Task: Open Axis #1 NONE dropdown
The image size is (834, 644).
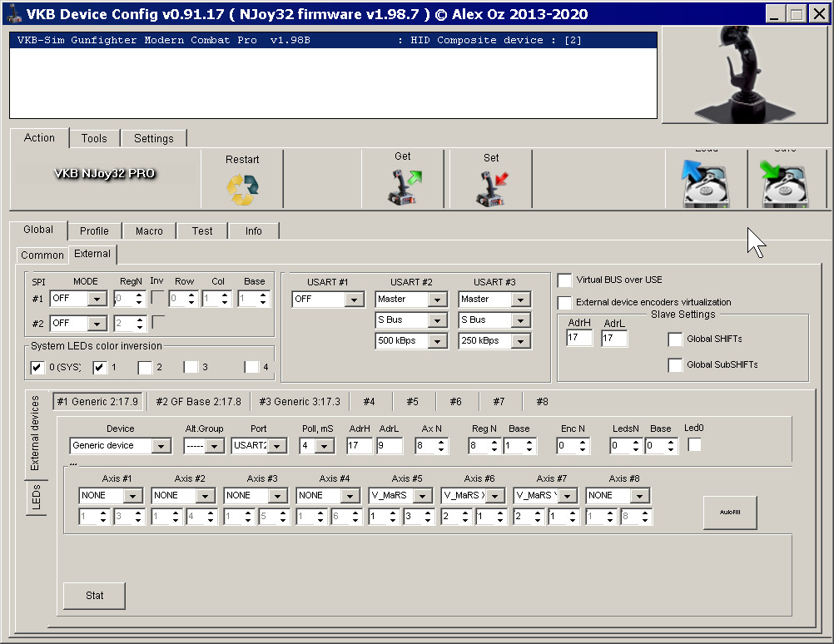Action: pyautogui.click(x=132, y=496)
